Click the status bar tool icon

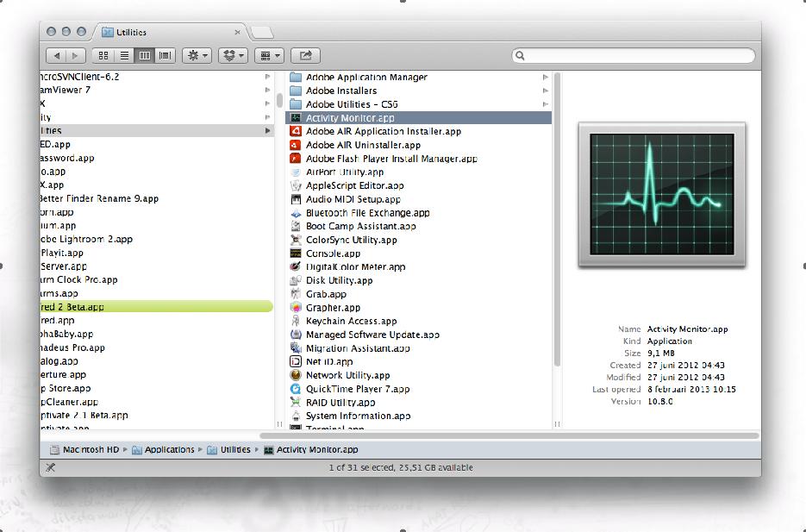[x=50, y=467]
